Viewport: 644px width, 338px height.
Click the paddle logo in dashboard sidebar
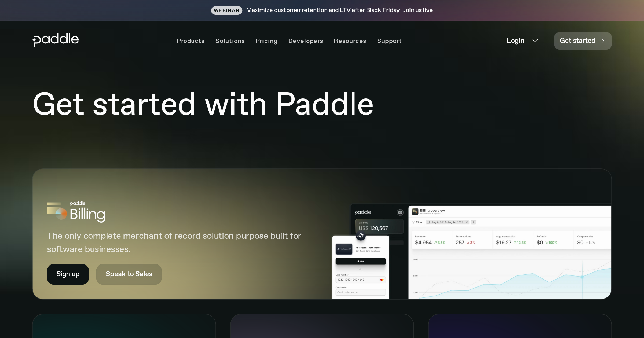[363, 212]
